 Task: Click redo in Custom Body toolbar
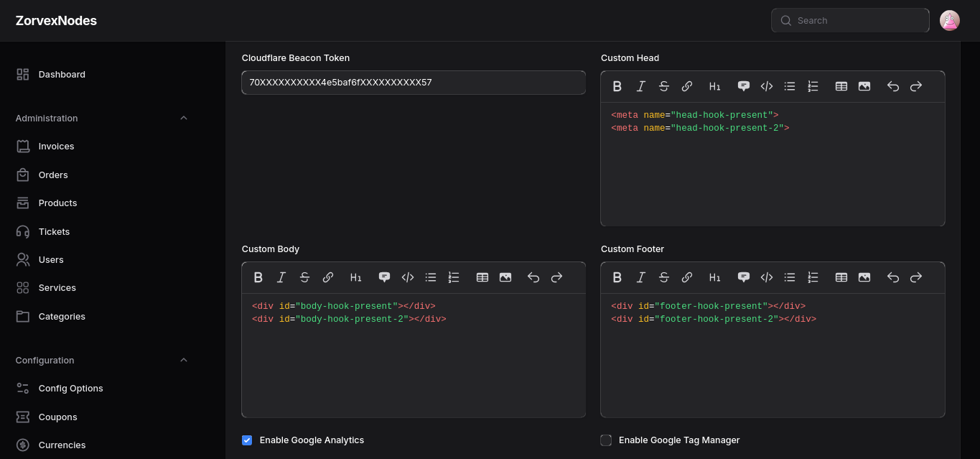coord(556,277)
